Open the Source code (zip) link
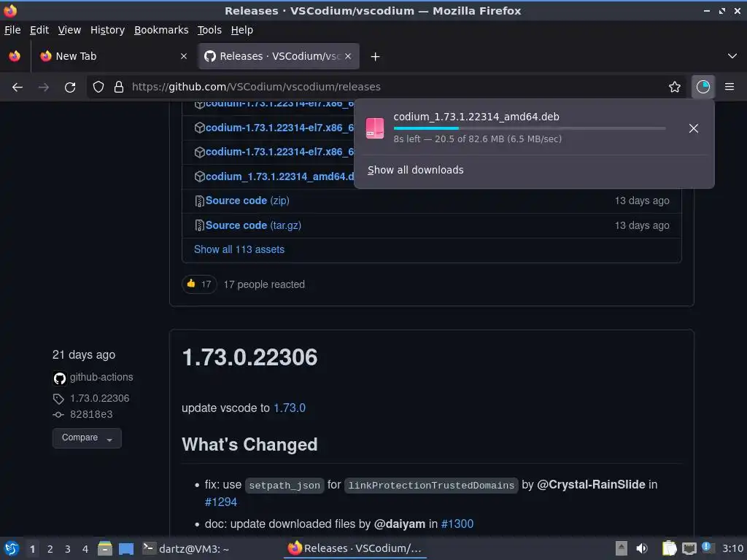 pos(247,201)
